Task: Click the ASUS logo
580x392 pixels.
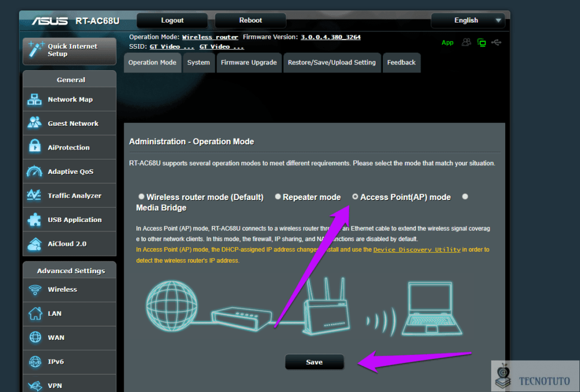Action: coord(50,21)
